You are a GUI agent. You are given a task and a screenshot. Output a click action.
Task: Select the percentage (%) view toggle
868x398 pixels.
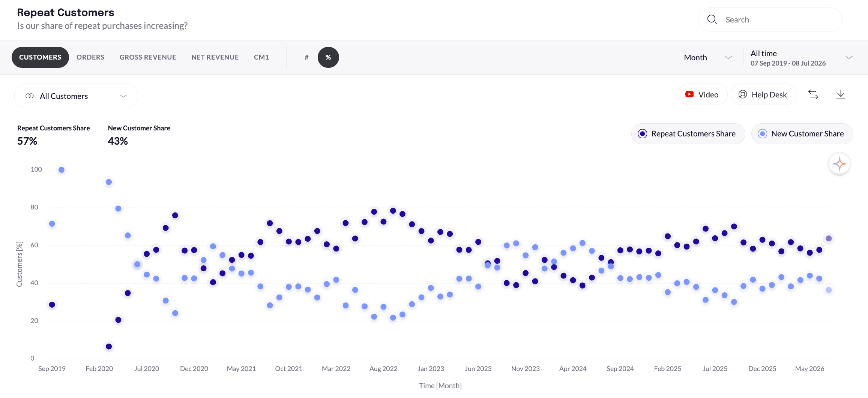[x=328, y=57]
